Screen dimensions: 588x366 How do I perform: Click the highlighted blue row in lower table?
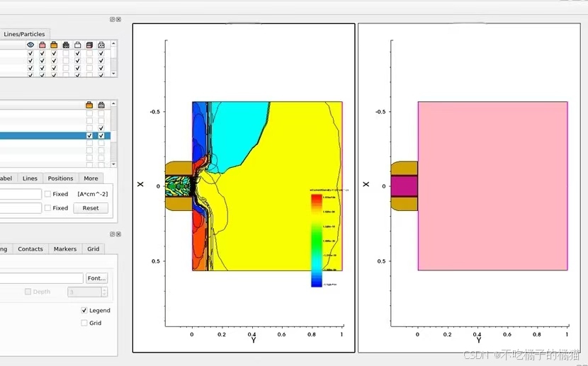[x=55, y=136]
